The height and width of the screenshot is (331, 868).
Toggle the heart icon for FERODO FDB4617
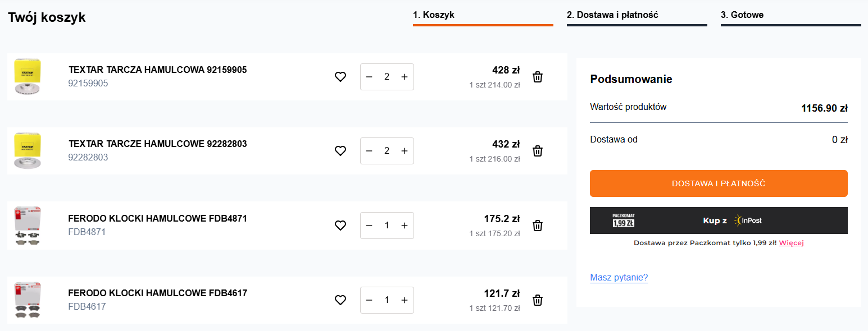(x=340, y=300)
